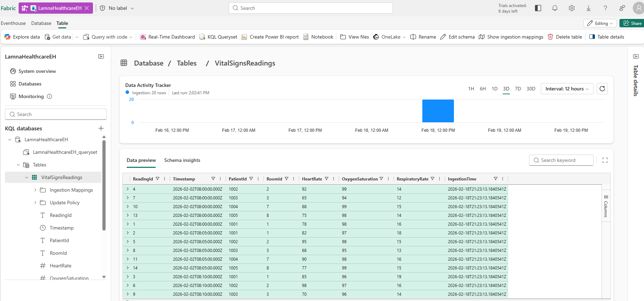Collapse the left explorer pane
The height and width of the screenshot is (301, 644).
101,56
